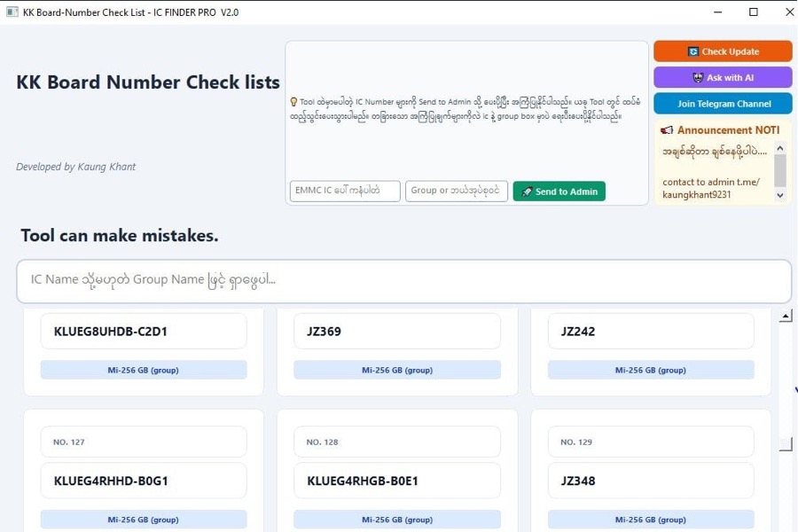Send the IC number to Admin
This screenshot has height=532, width=798.
[559, 192]
